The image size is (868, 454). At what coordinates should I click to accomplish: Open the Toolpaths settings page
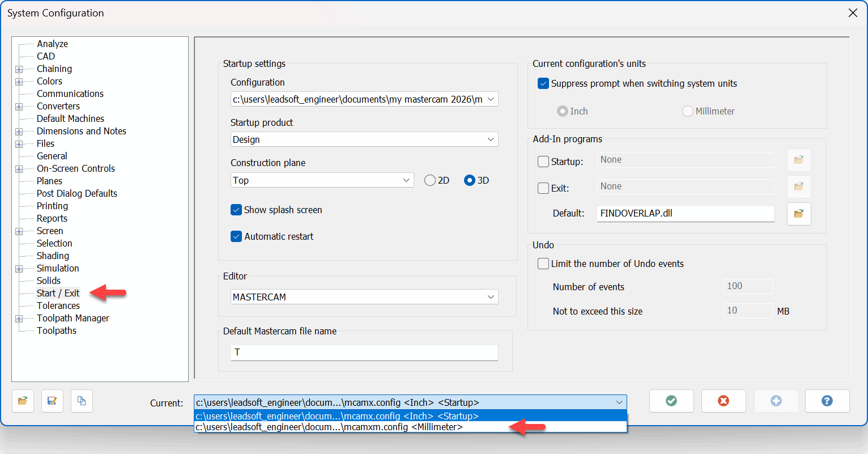point(57,330)
